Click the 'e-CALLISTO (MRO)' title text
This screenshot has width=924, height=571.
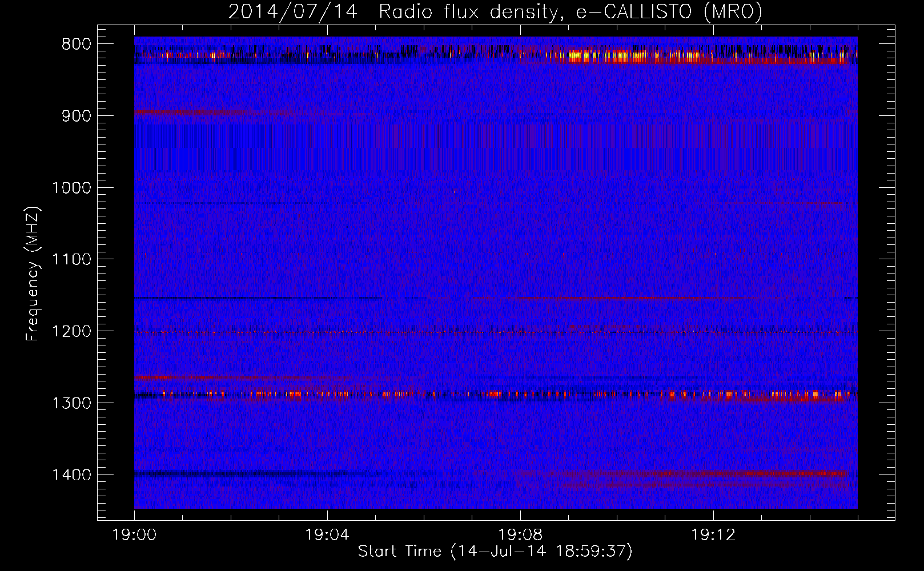pyautogui.click(x=669, y=12)
